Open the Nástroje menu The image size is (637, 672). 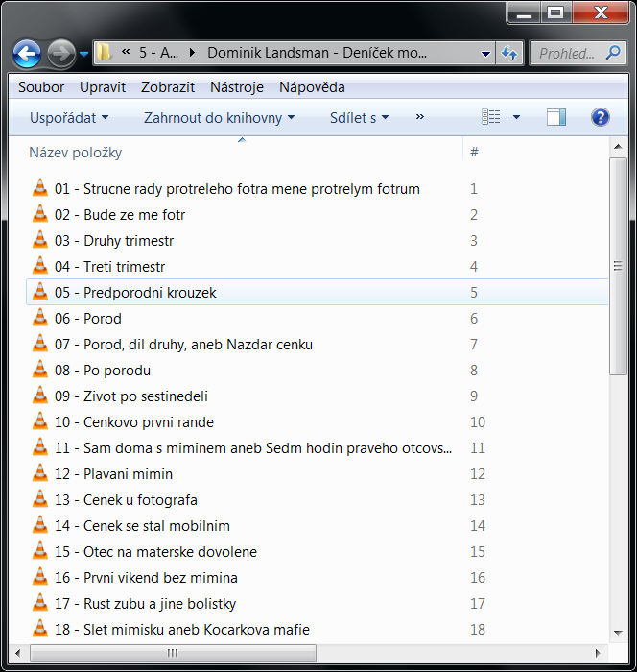pyautogui.click(x=237, y=87)
